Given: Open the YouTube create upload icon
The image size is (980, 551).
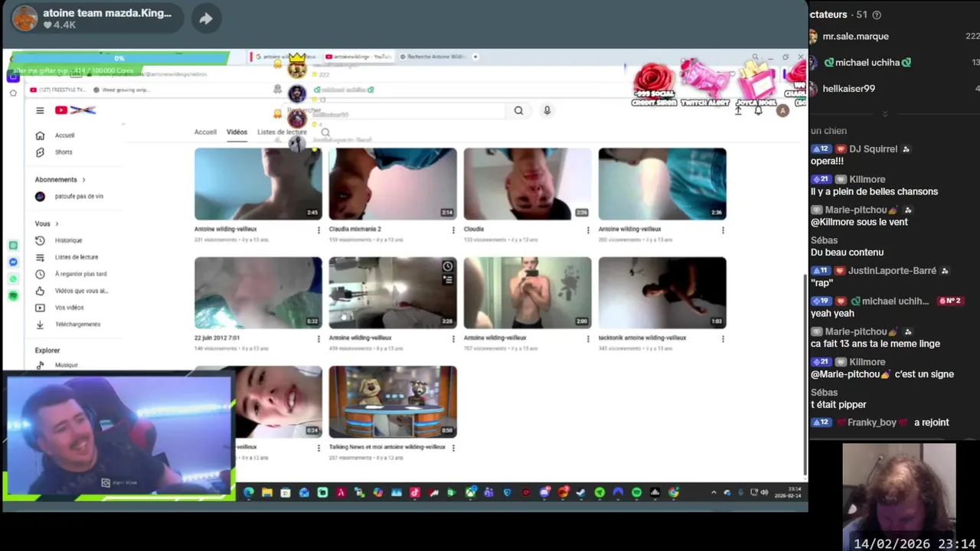Looking at the screenshot, I should tap(738, 110).
